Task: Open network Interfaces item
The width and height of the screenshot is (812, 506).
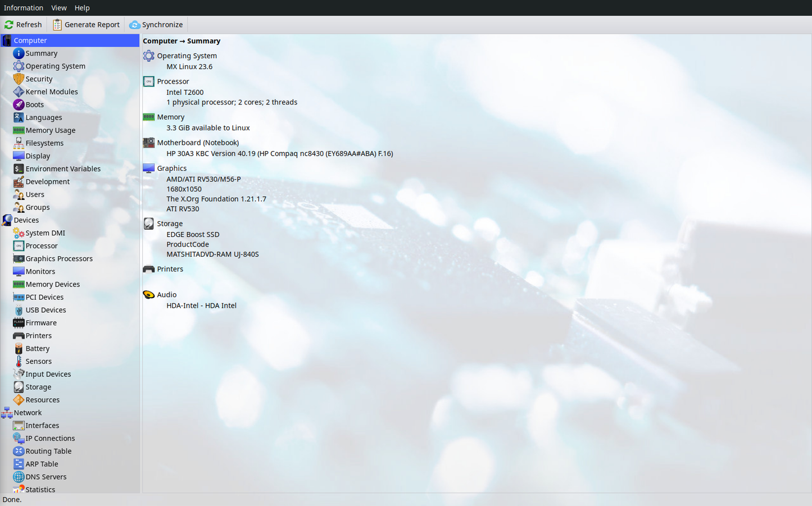Action: coord(70,426)
